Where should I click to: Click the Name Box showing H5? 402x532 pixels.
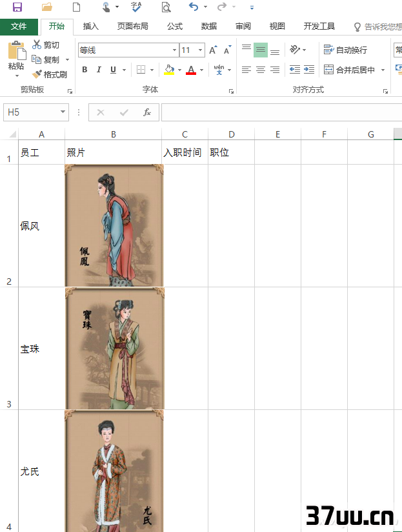(36, 112)
